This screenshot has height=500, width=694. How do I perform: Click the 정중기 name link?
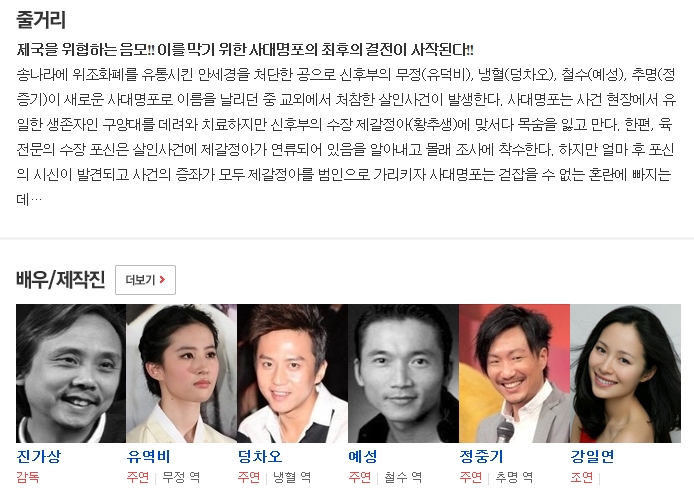[482, 456]
